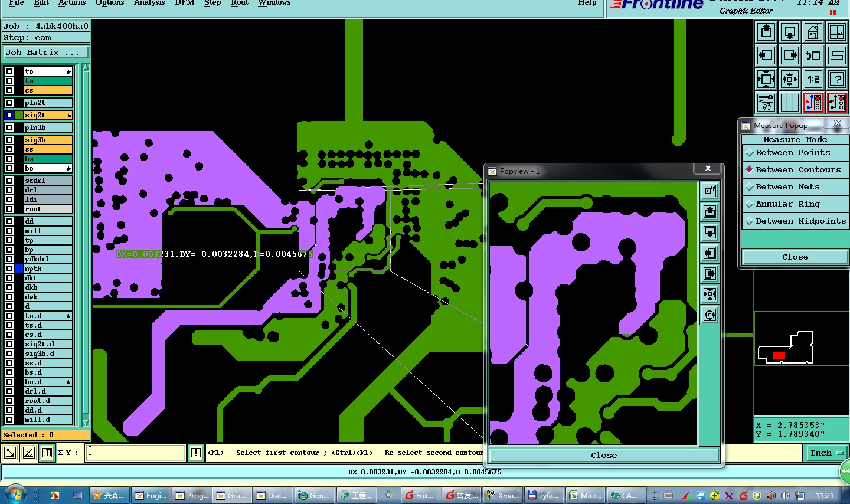This screenshot has height=504, width=850.
Task: Click the blue color swatch of mpth
Action: [x=19, y=269]
